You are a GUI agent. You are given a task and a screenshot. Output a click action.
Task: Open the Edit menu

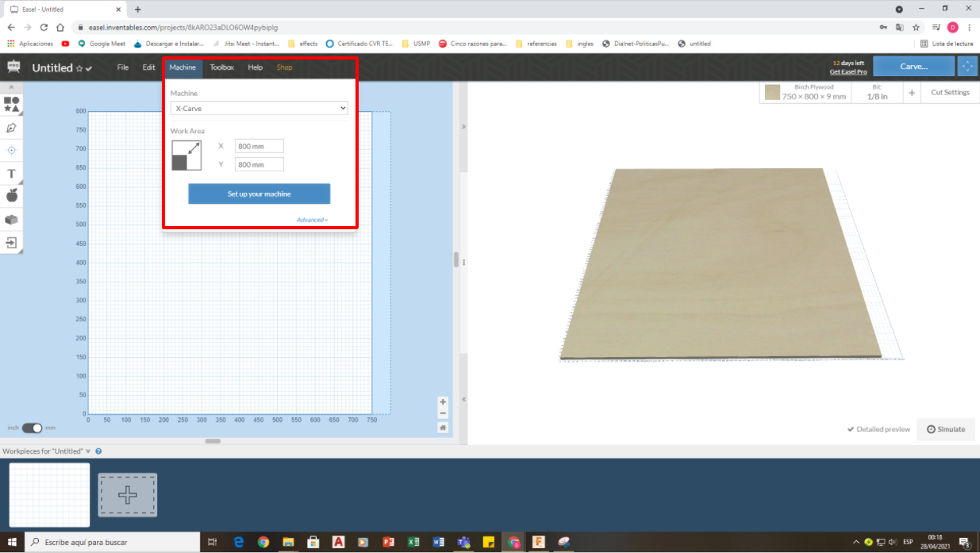(148, 67)
